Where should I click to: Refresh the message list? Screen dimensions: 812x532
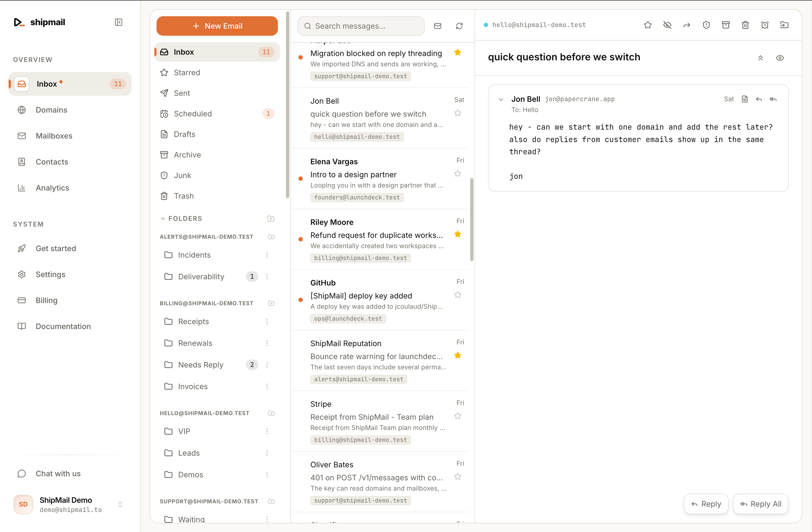click(x=459, y=26)
